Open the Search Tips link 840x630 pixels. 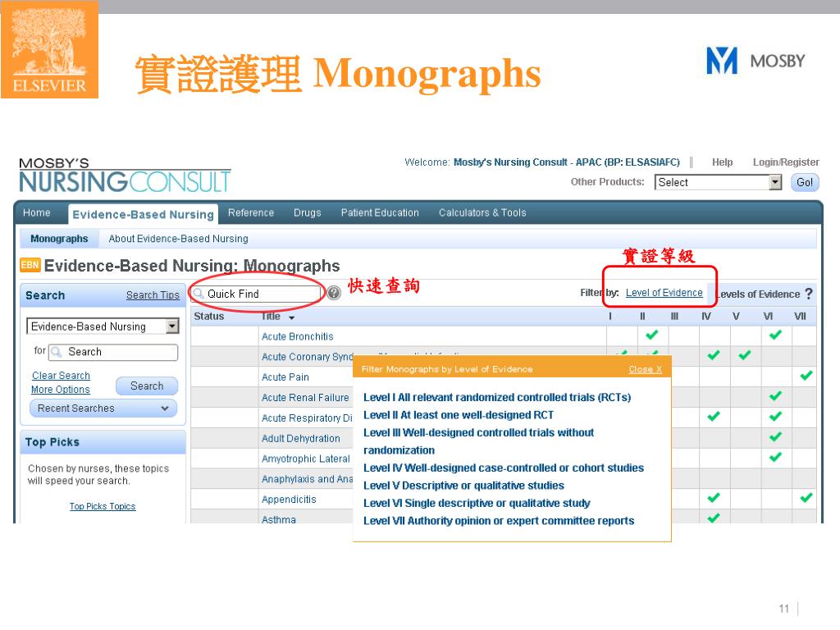[x=153, y=295]
